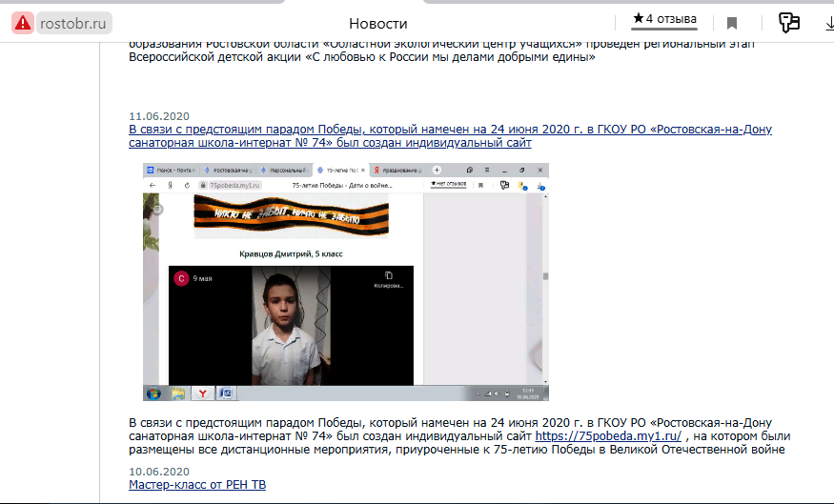The height and width of the screenshot is (504, 834).
Task: Click the copy link icon on the video
Action: tap(388, 275)
